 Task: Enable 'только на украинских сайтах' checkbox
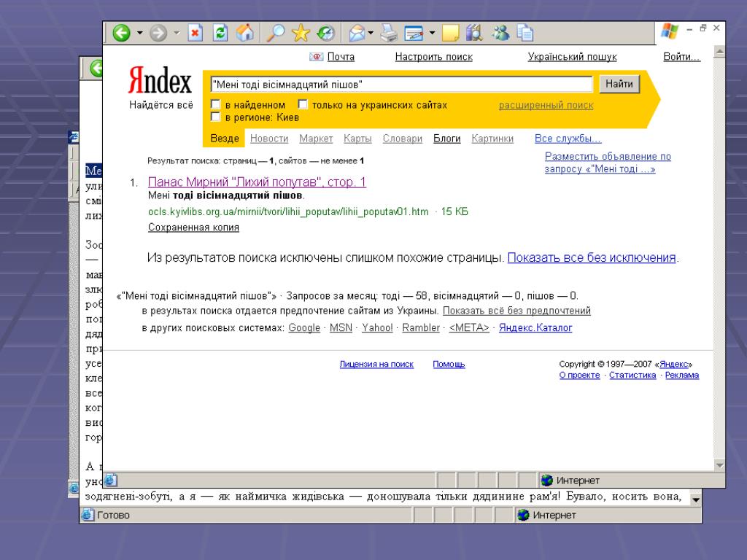click(303, 104)
